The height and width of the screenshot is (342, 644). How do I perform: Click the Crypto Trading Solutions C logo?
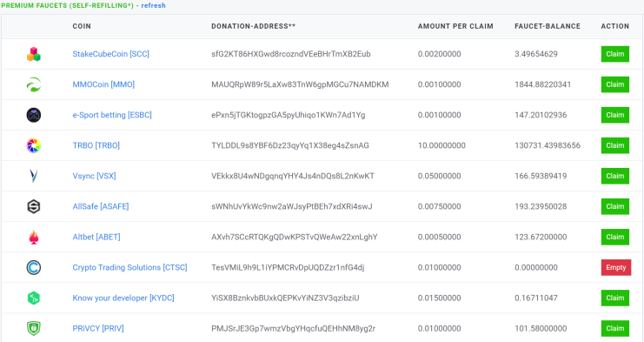point(34,268)
